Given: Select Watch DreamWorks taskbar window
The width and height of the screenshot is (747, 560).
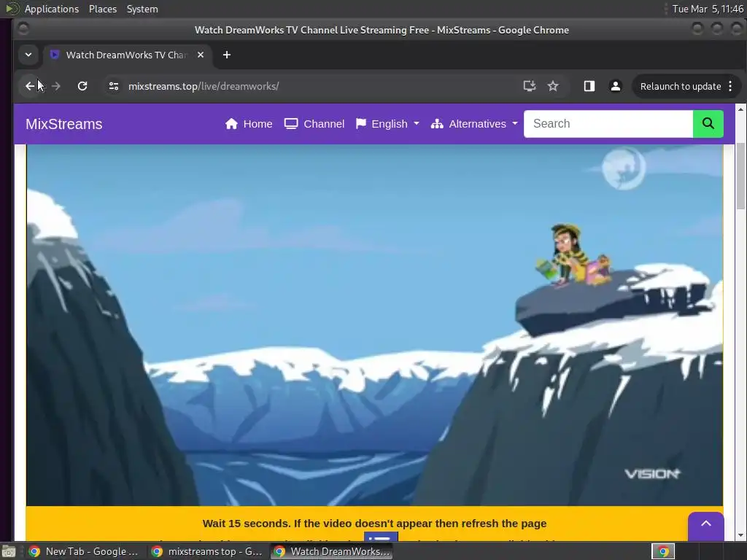Looking at the screenshot, I should pyautogui.click(x=332, y=551).
